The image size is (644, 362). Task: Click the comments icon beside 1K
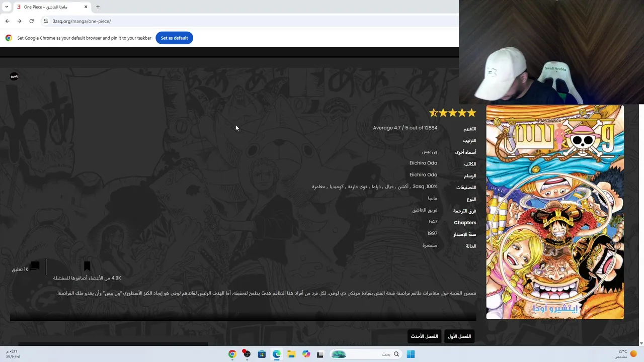(x=35, y=266)
